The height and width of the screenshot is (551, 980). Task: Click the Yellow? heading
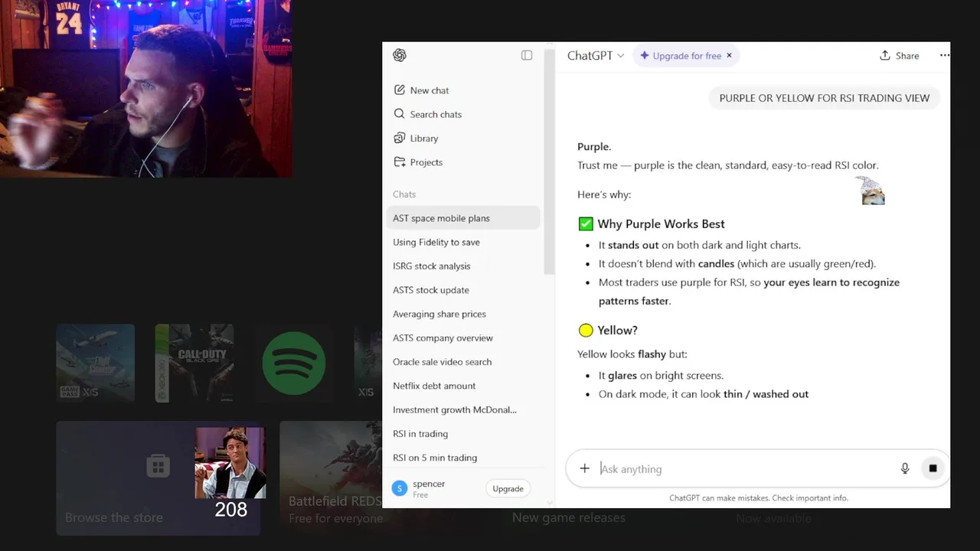tap(617, 331)
